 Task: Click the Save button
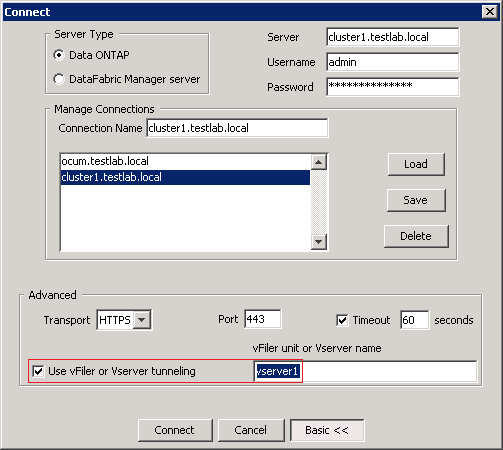pos(416,200)
